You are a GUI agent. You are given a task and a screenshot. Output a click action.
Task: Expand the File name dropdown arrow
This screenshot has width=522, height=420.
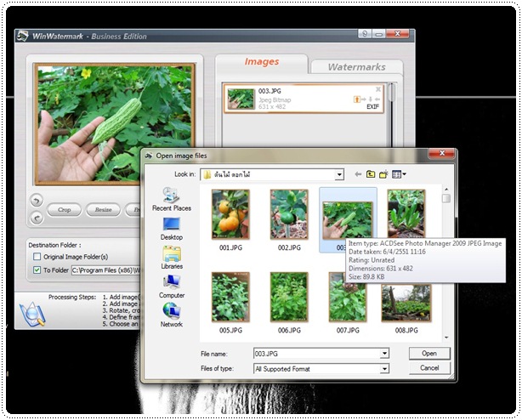point(384,353)
